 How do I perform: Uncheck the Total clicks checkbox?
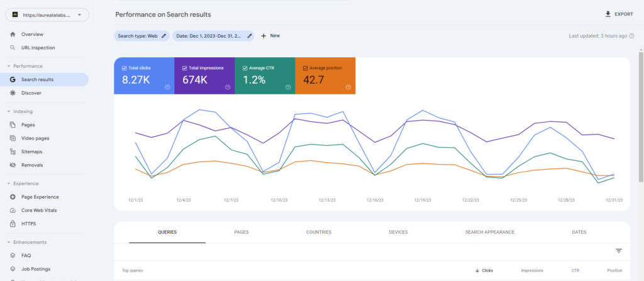tap(124, 68)
